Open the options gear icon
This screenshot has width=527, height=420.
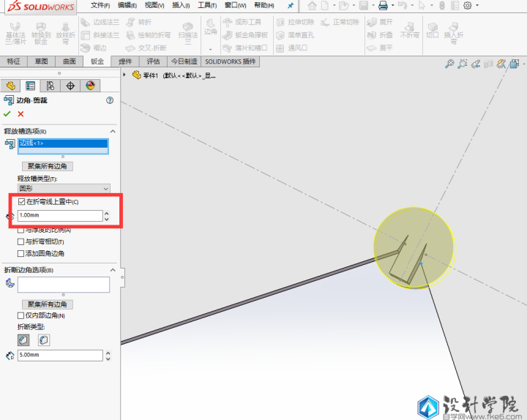click(x=468, y=5)
